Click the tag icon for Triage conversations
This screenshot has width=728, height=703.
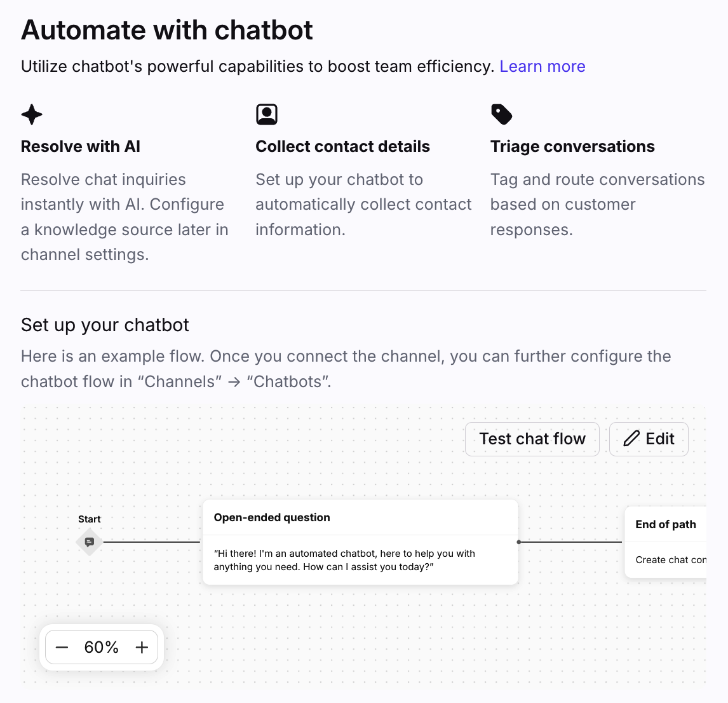coord(501,114)
